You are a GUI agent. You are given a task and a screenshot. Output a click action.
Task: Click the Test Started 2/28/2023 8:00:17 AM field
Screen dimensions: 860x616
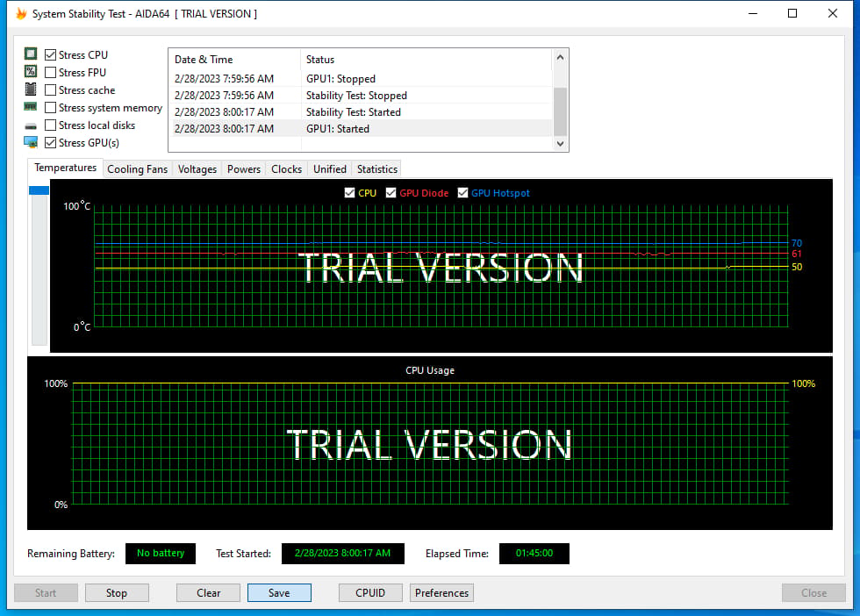pyautogui.click(x=343, y=554)
